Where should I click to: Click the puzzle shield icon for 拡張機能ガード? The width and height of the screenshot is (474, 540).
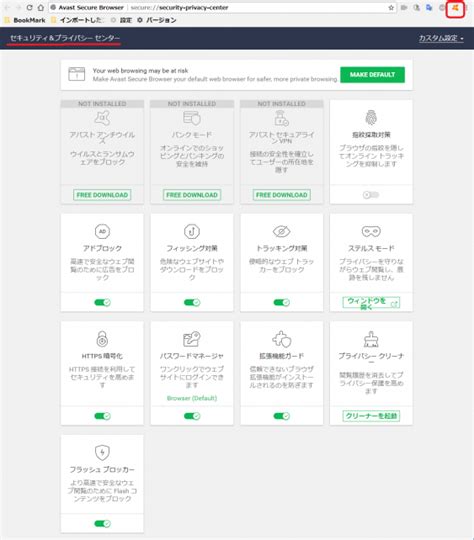click(281, 339)
